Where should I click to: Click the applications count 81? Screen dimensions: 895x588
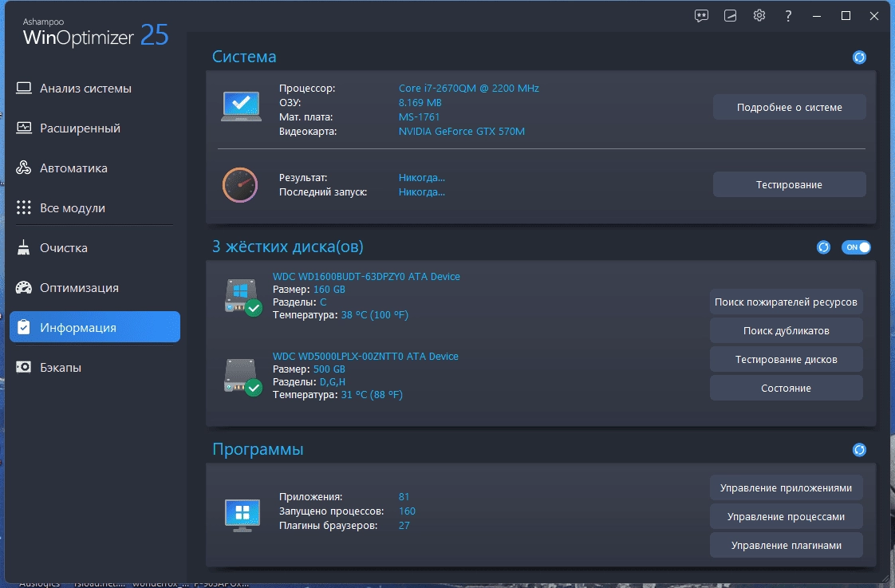[x=404, y=497]
